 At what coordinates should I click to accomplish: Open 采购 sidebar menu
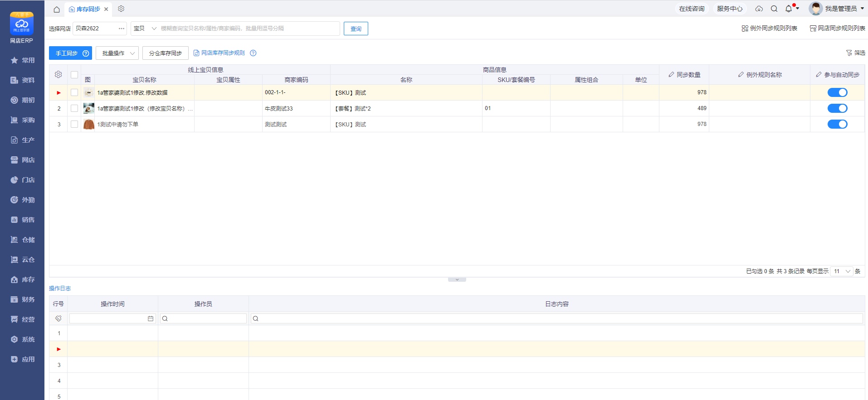pyautogui.click(x=22, y=120)
